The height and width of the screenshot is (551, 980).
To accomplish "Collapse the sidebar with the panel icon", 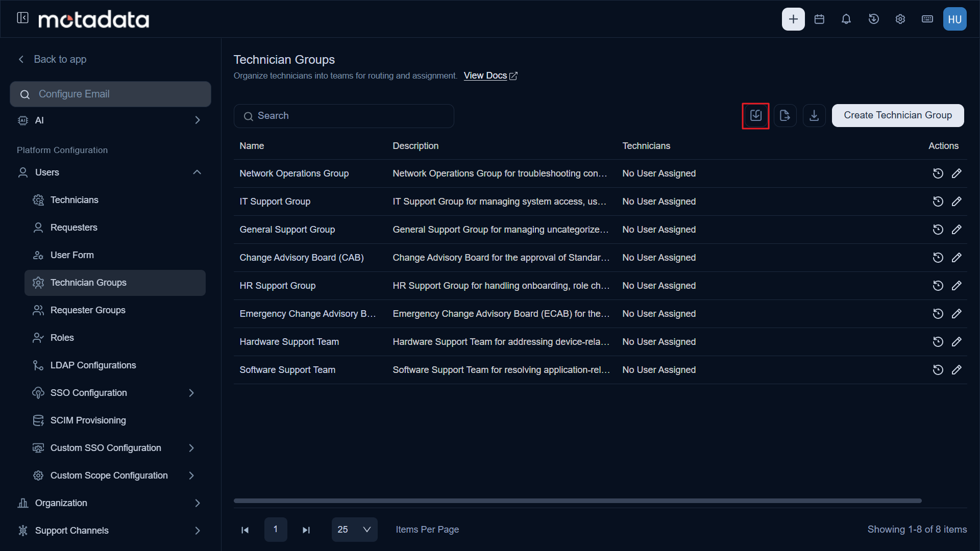I will (x=22, y=18).
